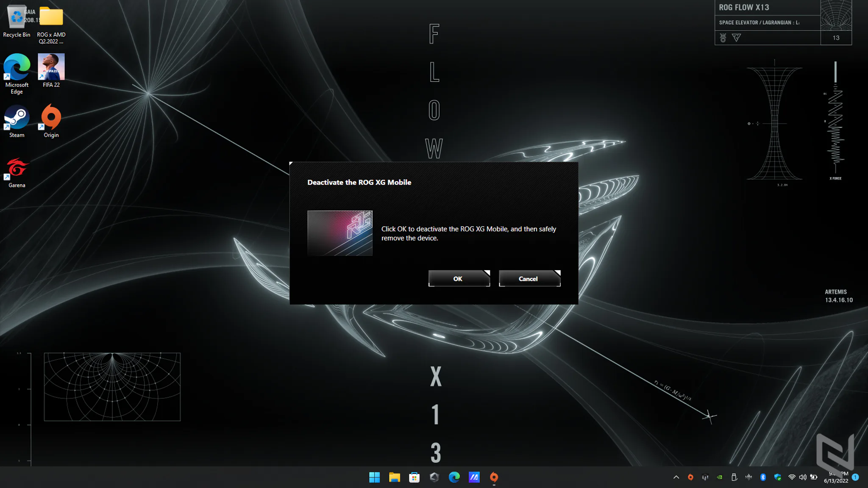
Task: Open Wi-Fi network settings in tray
Action: [x=792, y=477]
